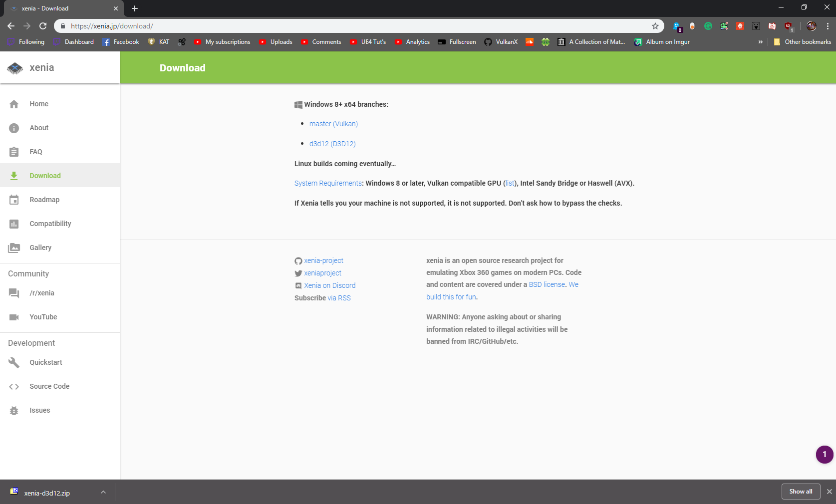
Task: Click the About info icon in sidebar
Action: pos(14,128)
